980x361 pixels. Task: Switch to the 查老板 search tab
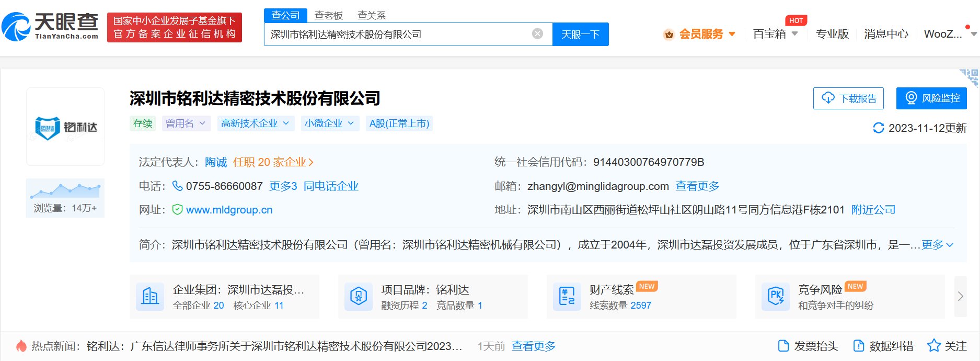click(x=328, y=16)
